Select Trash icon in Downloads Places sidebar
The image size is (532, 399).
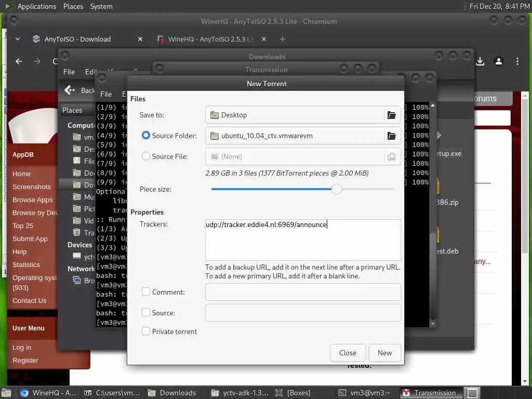[x=77, y=233]
